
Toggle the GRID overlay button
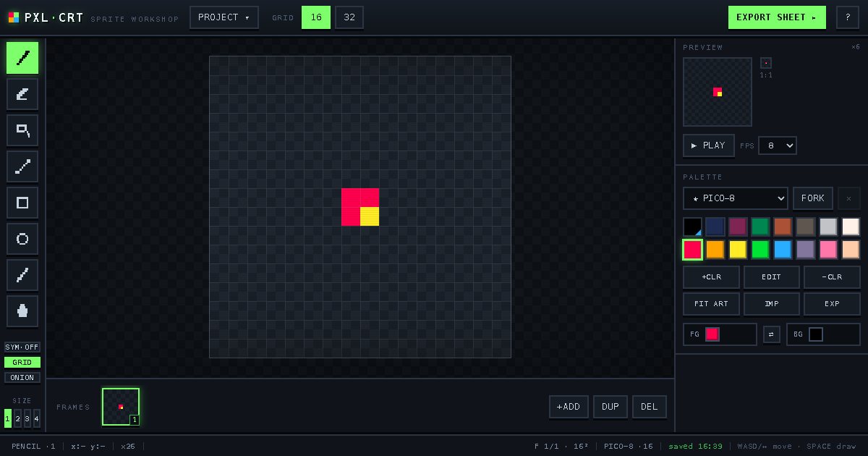coord(22,363)
